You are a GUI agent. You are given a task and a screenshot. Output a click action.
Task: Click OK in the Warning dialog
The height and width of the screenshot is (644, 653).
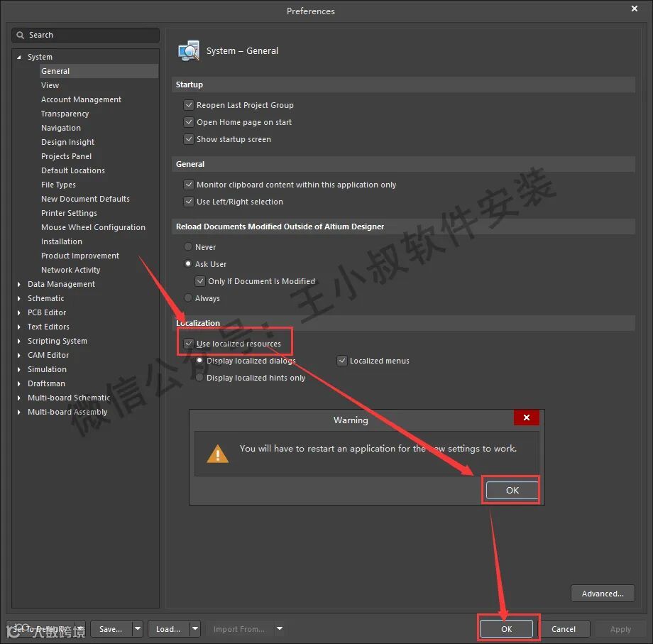pyautogui.click(x=512, y=491)
